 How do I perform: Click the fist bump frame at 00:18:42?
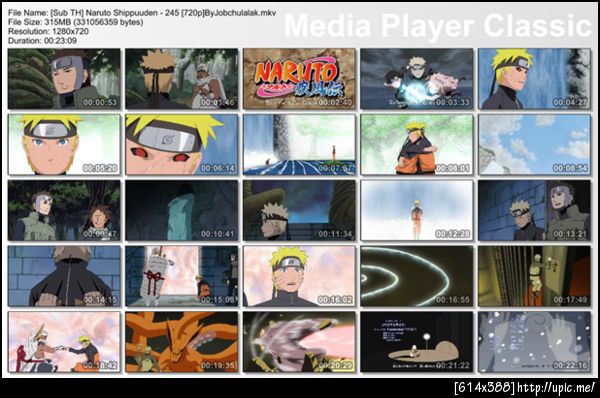tap(64, 342)
